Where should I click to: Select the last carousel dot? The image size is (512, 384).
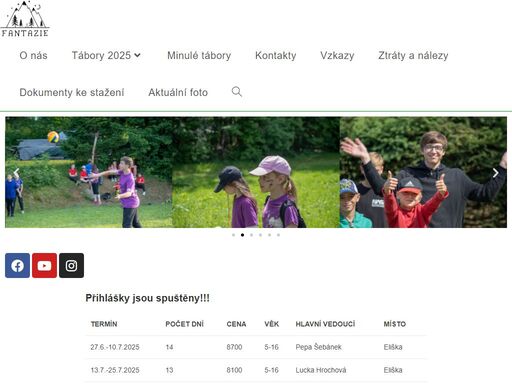[x=278, y=235]
